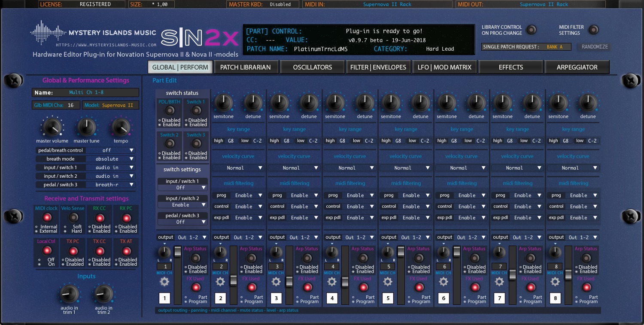Click the RANDOMIZE button
644x325 pixels.
coord(594,47)
